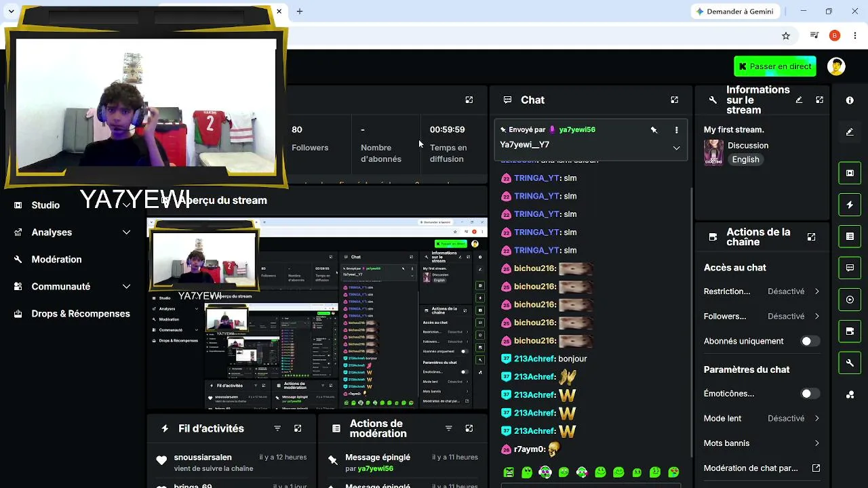The width and height of the screenshot is (868, 488).
Task: Expand the Analyses sidebar section
Action: (x=126, y=232)
